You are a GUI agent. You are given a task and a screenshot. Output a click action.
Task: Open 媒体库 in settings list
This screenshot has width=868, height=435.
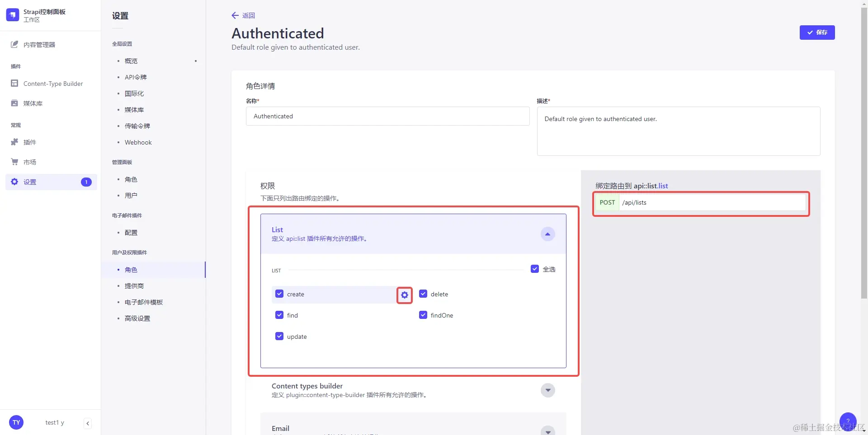134,110
